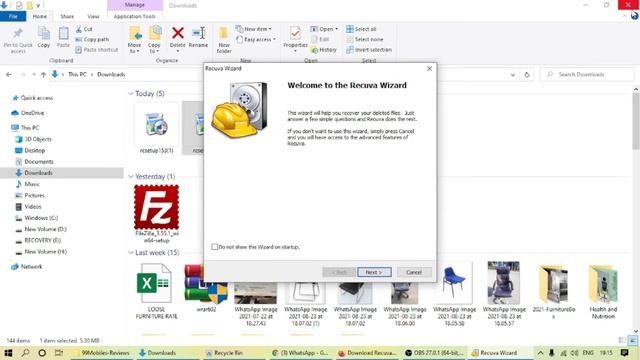Screen dimensions: 640x360
Task: Switch to the Share ribbon tab
Action: (x=67, y=16)
